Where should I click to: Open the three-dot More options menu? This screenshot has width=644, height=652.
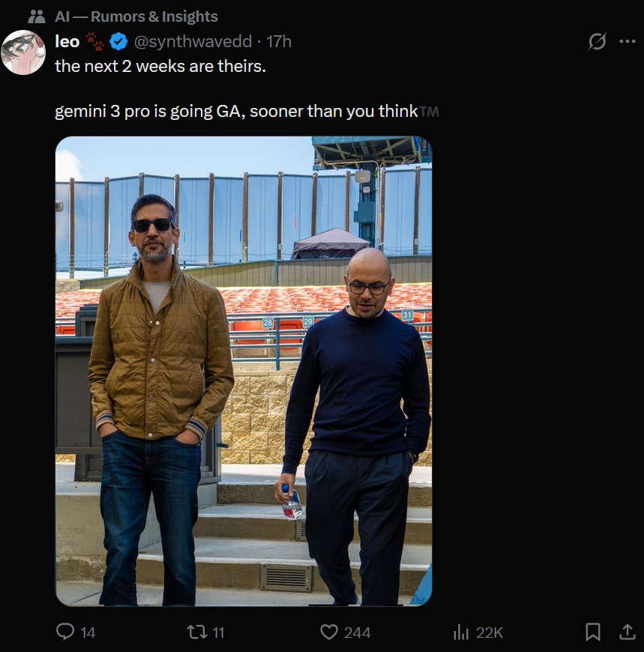coord(627,42)
